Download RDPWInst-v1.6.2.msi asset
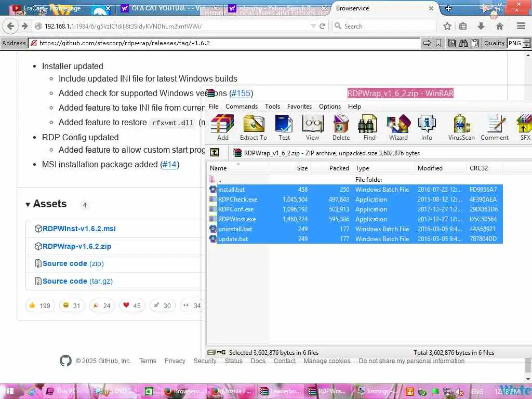Image resolution: width=532 pixels, height=399 pixels. 79,229
